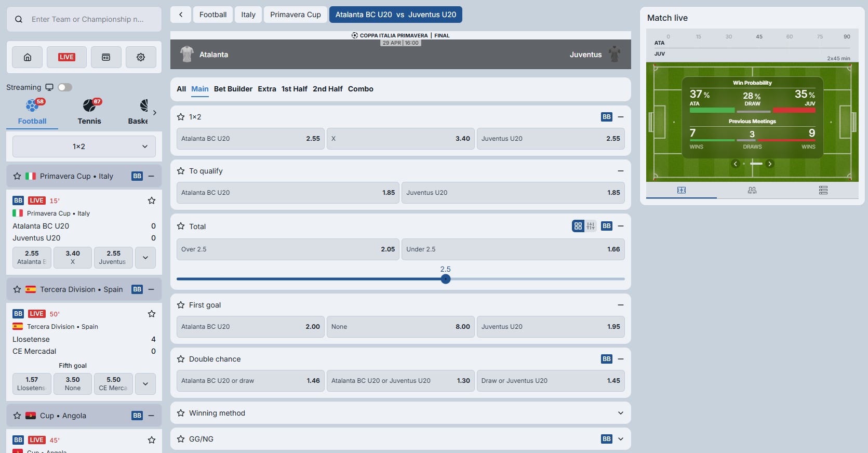This screenshot has height=453, width=868.
Task: Collapse the Primavera Cup Italy section
Action: pyautogui.click(x=151, y=176)
